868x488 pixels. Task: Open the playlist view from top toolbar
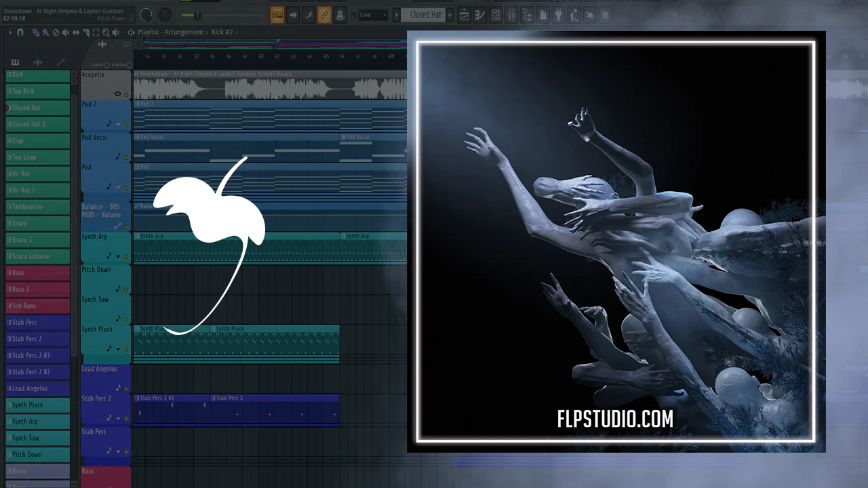coord(465,15)
